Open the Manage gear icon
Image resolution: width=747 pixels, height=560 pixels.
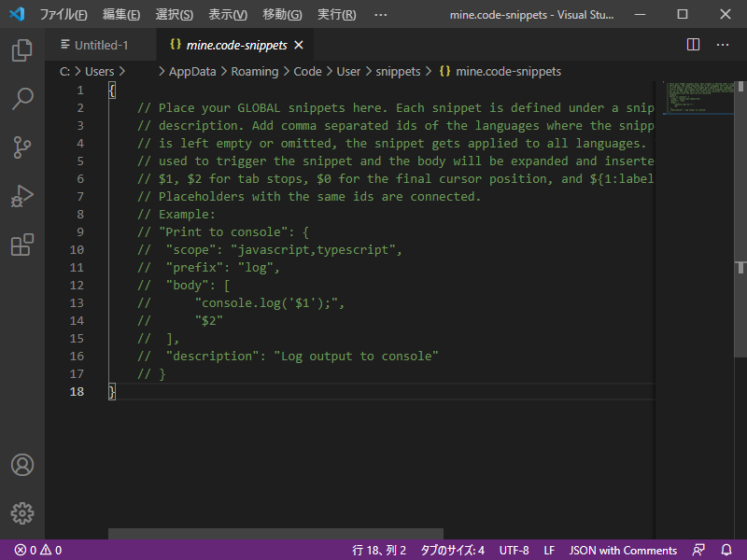pyautogui.click(x=21, y=513)
